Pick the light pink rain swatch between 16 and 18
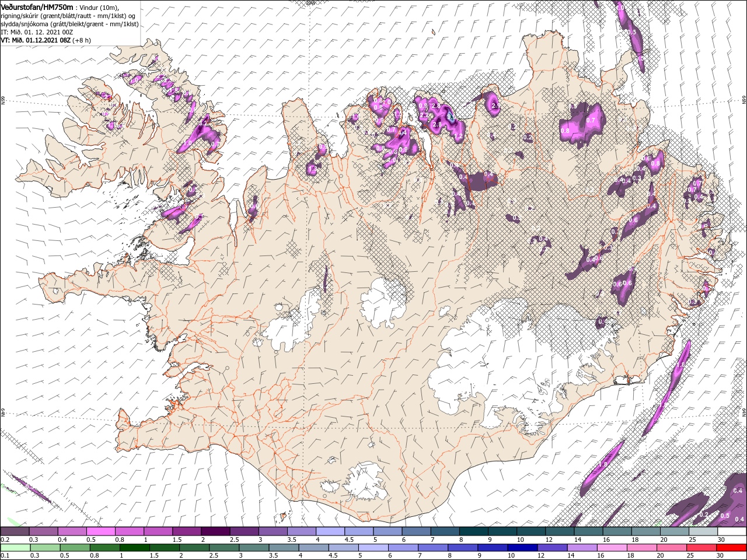 pyautogui.click(x=612, y=547)
